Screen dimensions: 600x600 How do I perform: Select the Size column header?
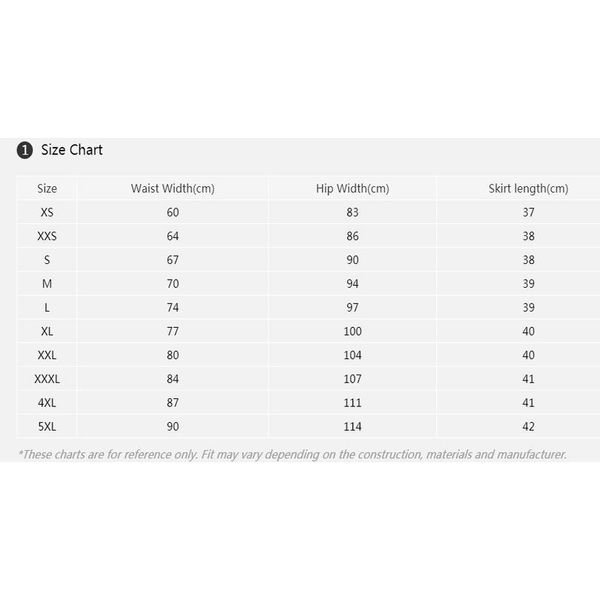coord(47,188)
